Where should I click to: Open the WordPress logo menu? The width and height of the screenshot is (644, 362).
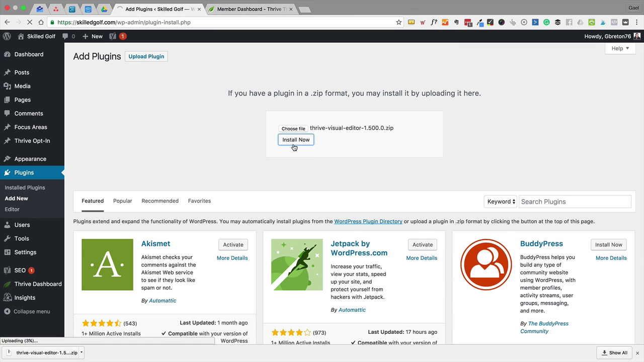(7, 36)
